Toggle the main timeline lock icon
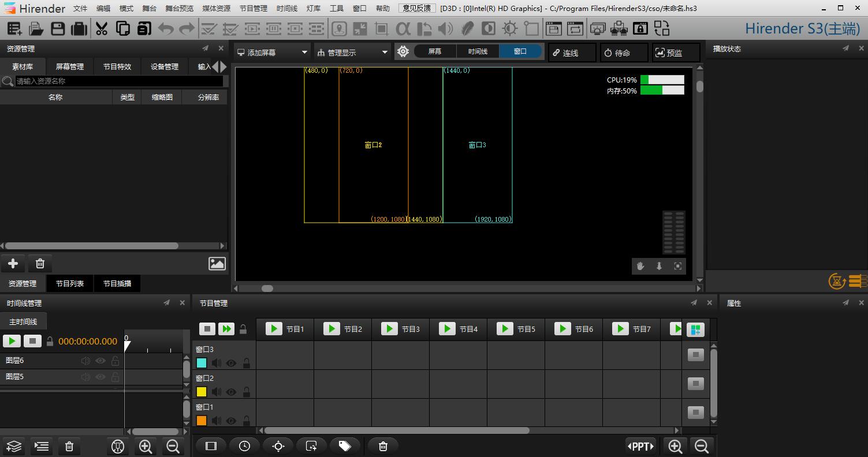 pyautogui.click(x=50, y=341)
